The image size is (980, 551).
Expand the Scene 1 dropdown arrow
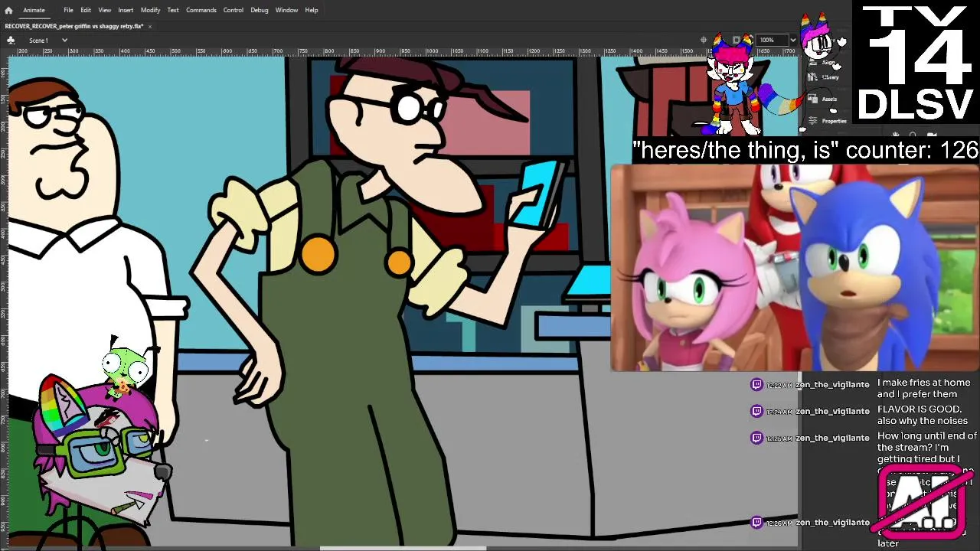pos(64,40)
